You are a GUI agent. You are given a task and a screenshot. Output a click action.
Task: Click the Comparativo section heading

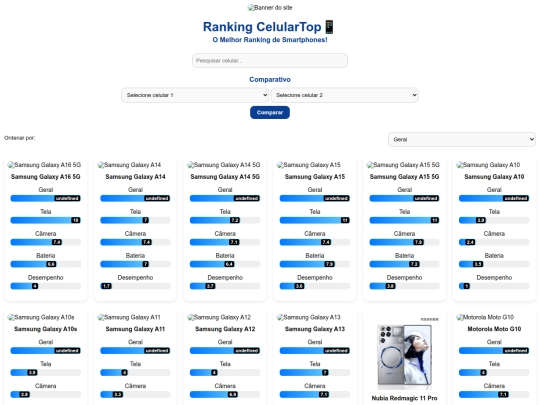coord(270,80)
